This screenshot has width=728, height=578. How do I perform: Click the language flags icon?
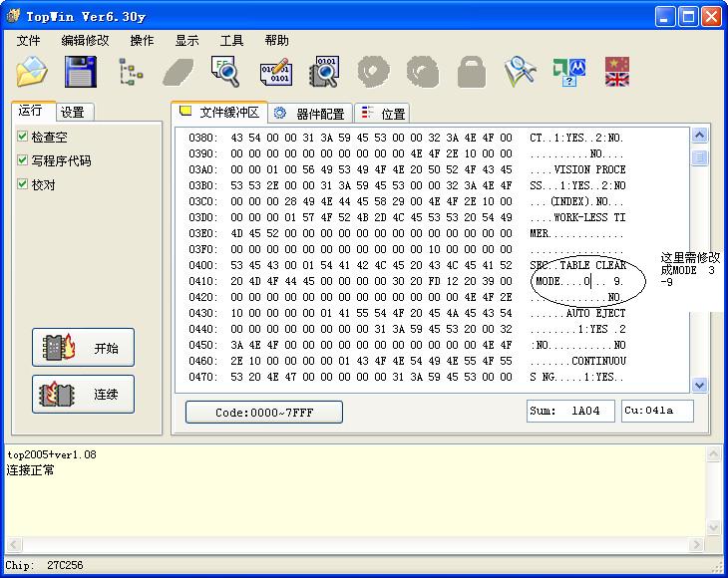(617, 72)
